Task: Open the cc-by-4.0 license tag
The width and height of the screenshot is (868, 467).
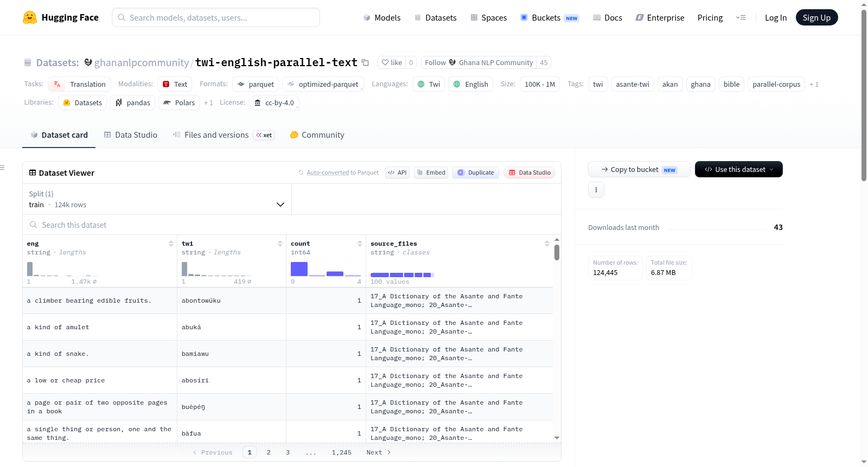Action: pos(275,103)
